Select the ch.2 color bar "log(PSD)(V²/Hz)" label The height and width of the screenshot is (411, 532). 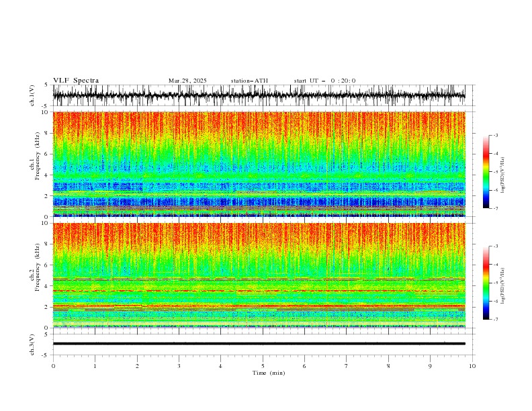point(503,285)
